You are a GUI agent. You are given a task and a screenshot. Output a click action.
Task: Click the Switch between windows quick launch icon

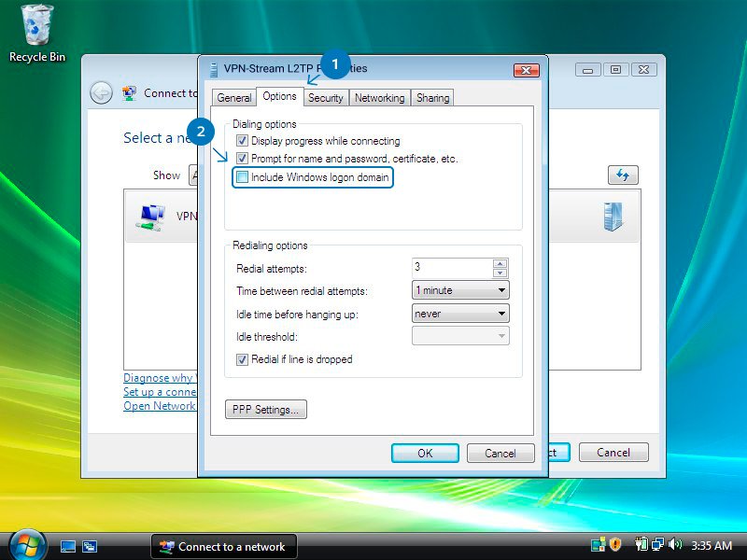(x=90, y=547)
